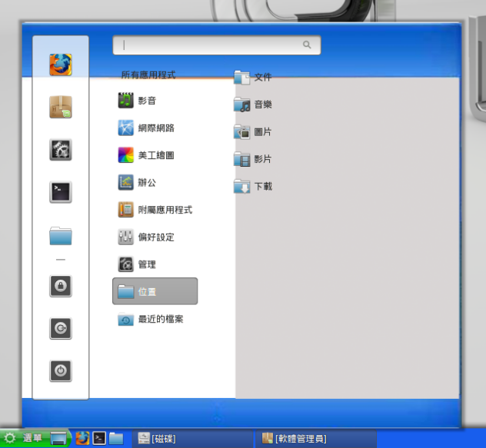This screenshot has height=448, width=486.
Task: Select the highlighted 位置 category
Action: click(155, 291)
